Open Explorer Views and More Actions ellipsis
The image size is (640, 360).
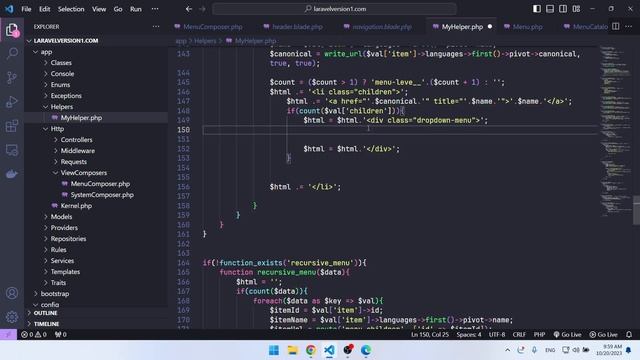156,27
